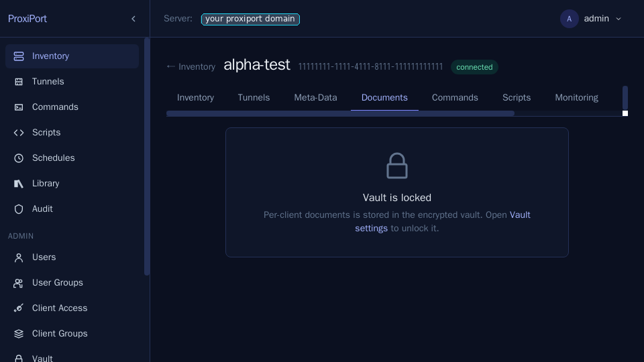Click the Tunnels sidebar icon
Viewport: 644px width, 362px height.
(x=19, y=82)
